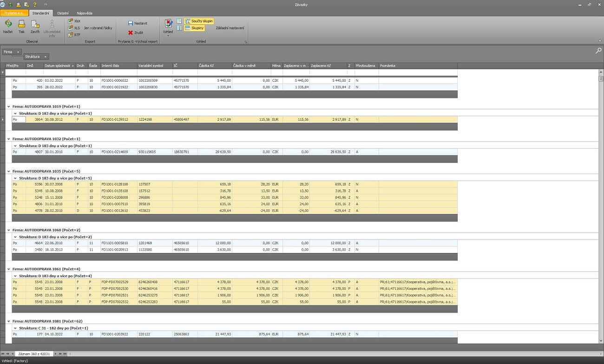This screenshot has height=364, width=604.
Task: Click the Tisk printer icon
Action: [21, 24]
